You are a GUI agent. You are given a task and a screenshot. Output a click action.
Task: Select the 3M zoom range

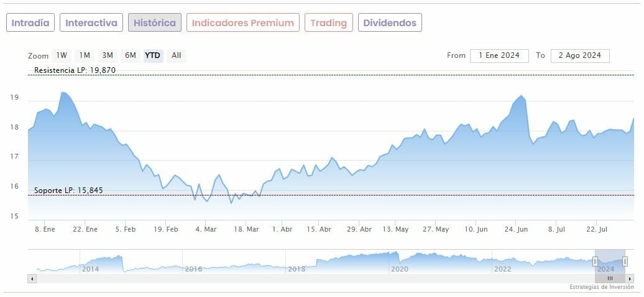click(108, 55)
